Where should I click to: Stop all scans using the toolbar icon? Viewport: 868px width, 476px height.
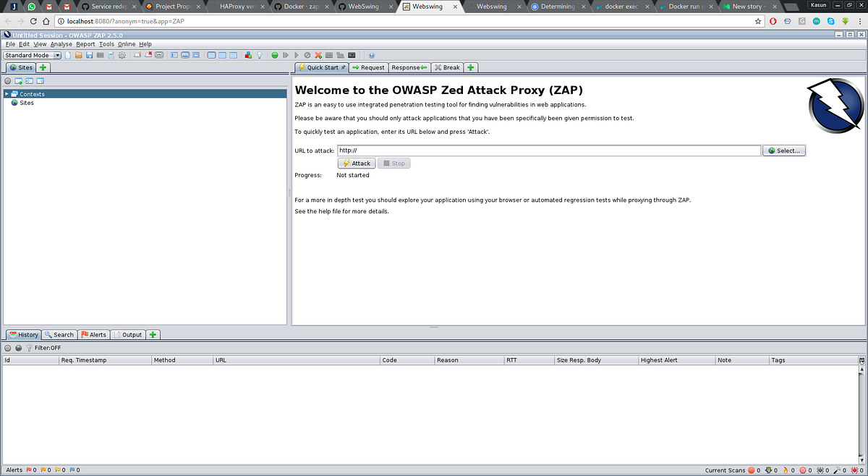pos(318,55)
